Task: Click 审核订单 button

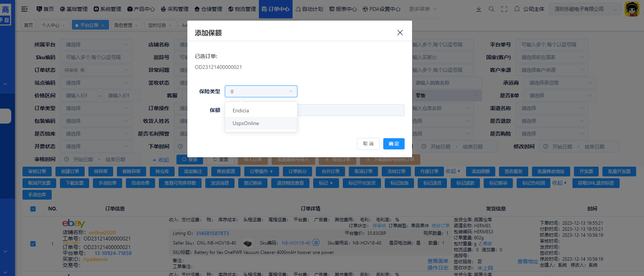Action: pos(37,172)
